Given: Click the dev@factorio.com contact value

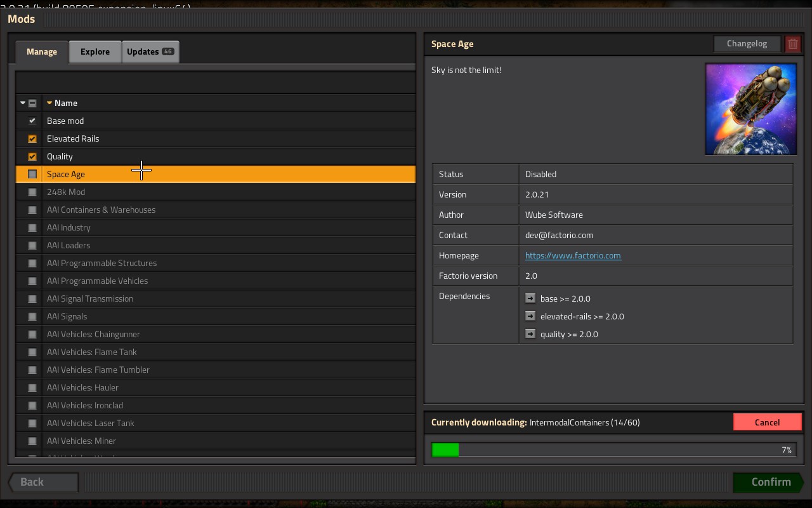Looking at the screenshot, I should 559,235.
